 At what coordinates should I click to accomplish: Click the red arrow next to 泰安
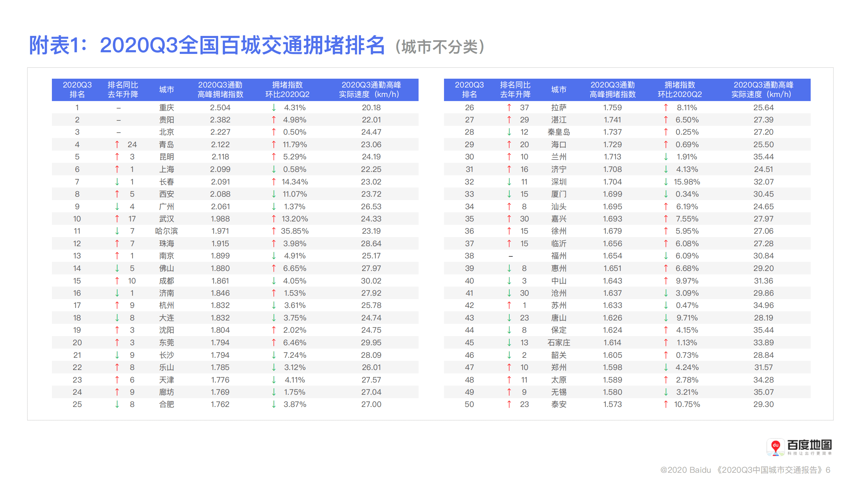[508, 404]
